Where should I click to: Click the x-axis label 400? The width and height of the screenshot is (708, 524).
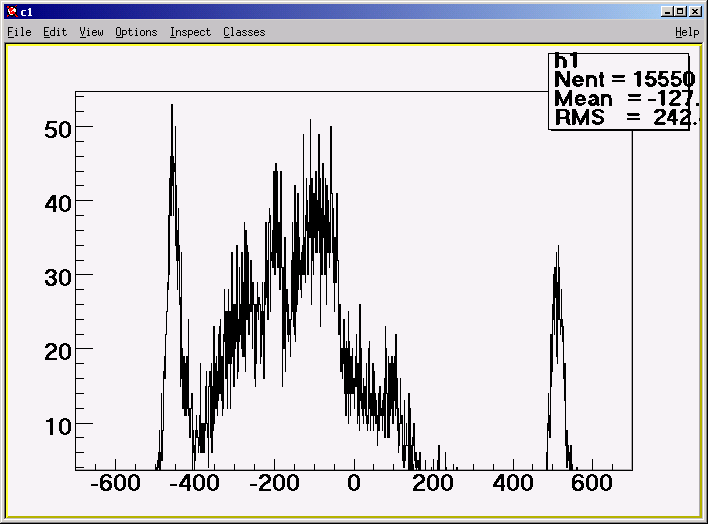(513, 483)
